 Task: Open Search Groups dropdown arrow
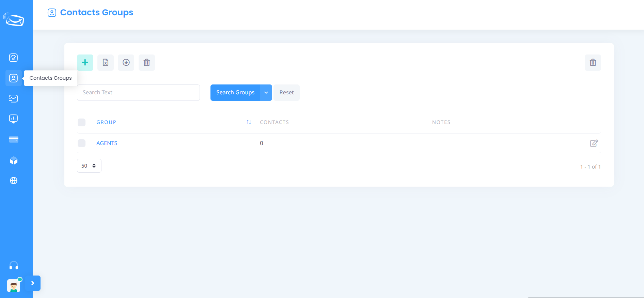click(266, 93)
